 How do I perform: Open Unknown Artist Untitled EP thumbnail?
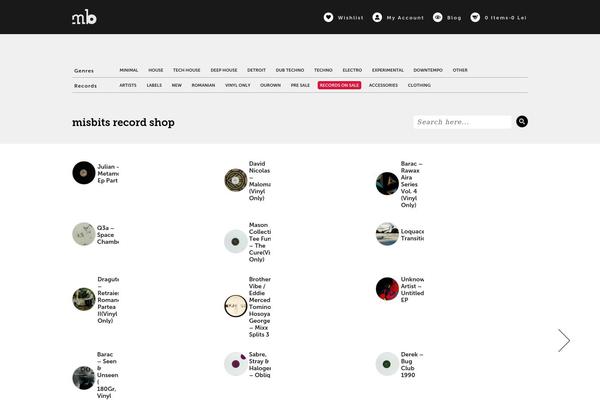[387, 289]
